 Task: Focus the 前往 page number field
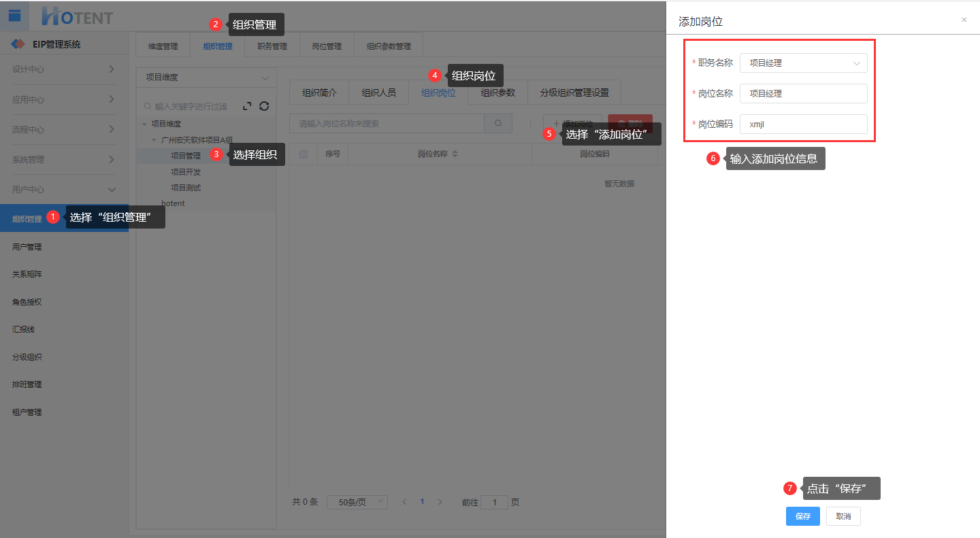point(494,503)
